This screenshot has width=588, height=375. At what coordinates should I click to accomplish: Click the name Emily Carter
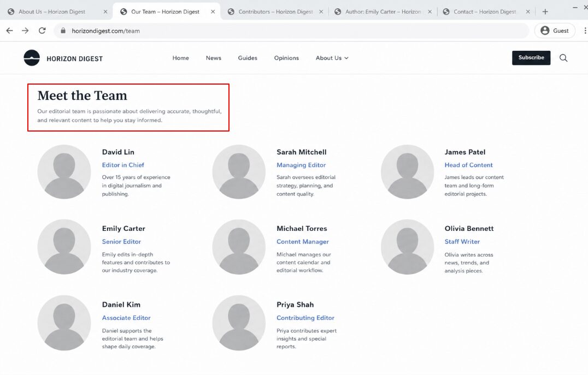(124, 229)
